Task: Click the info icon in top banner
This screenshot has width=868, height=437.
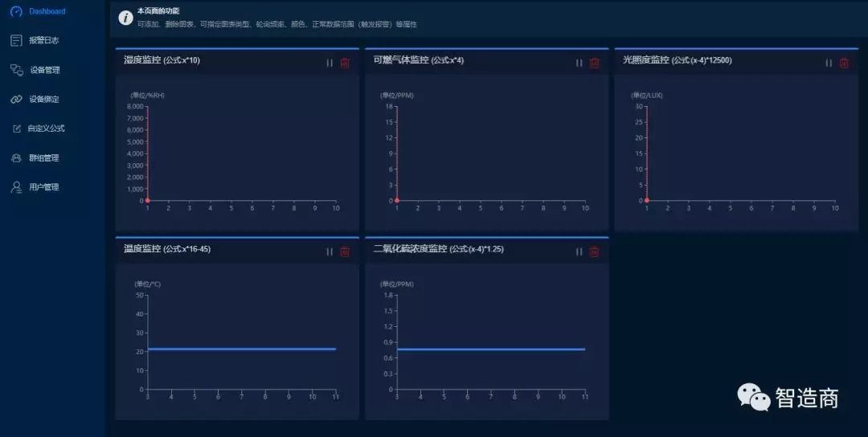Action: (x=125, y=18)
